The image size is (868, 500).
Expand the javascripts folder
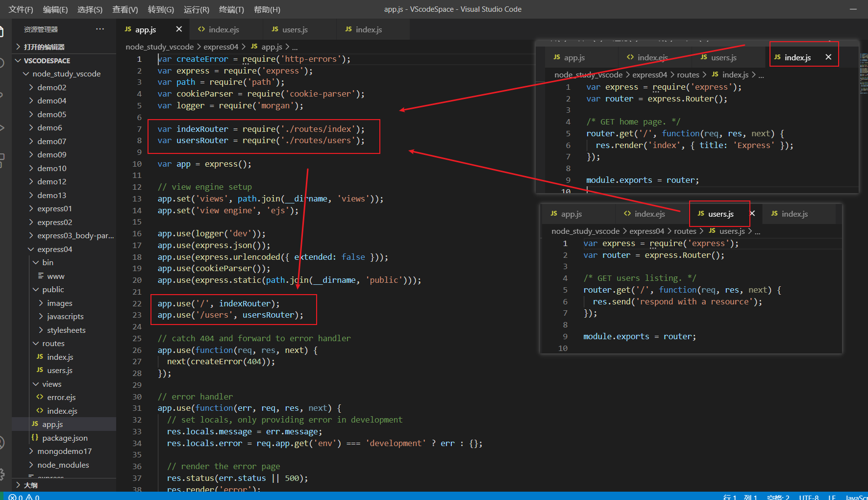[x=64, y=316]
